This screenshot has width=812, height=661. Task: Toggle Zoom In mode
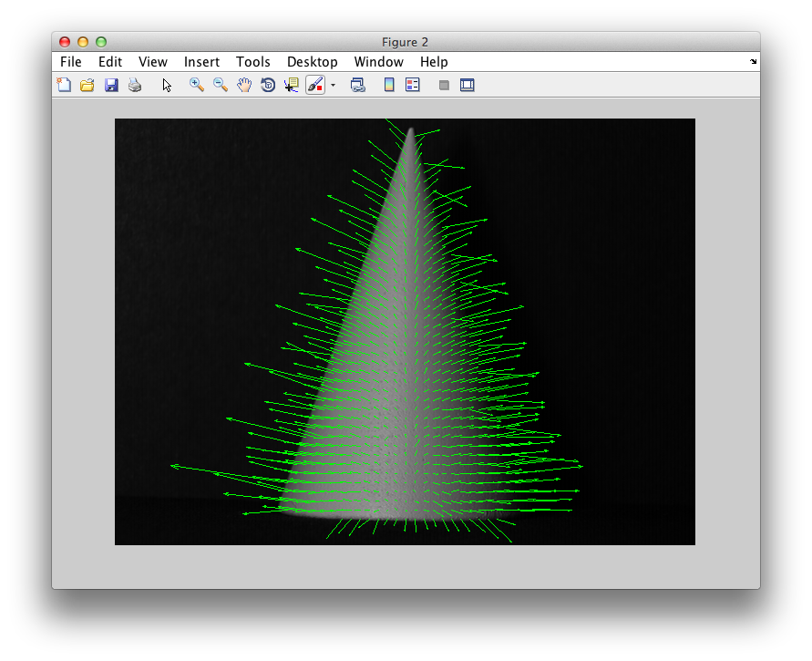[196, 84]
